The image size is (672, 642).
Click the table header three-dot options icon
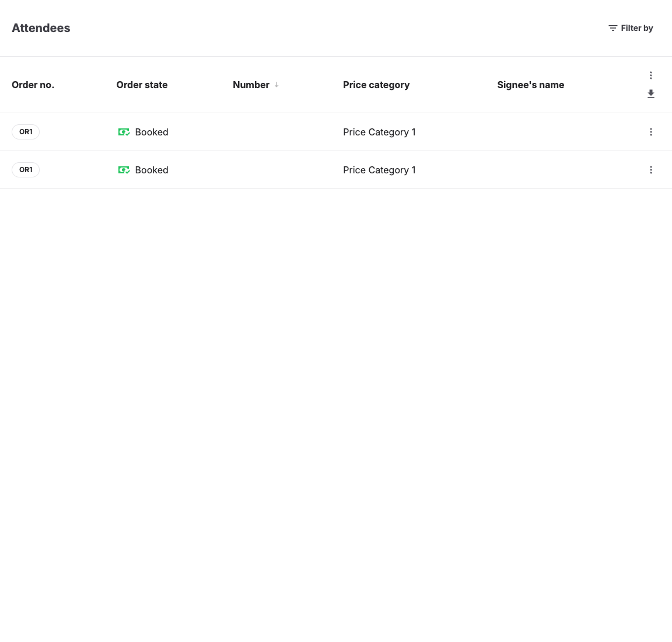tap(650, 75)
